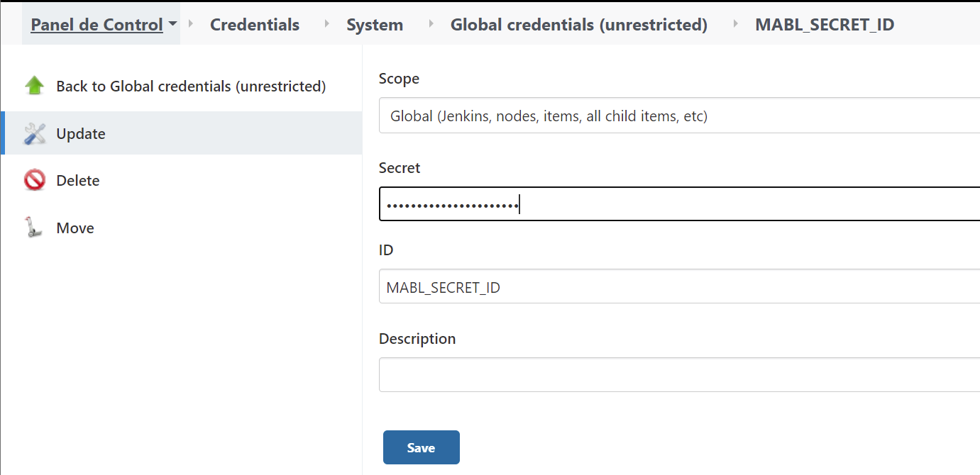Open the Panel de Control dropdown arrow
This screenshot has width=980, height=475.
(x=172, y=24)
